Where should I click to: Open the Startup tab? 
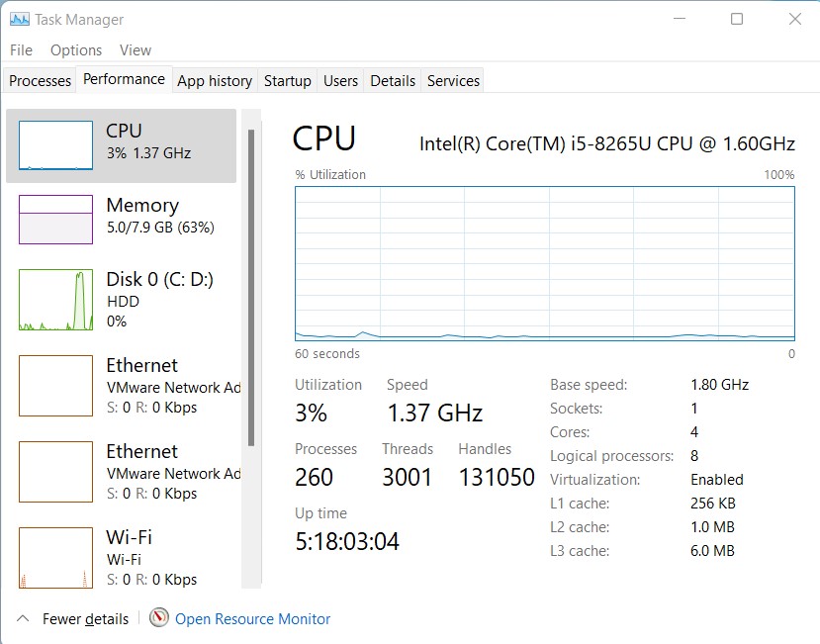287,80
